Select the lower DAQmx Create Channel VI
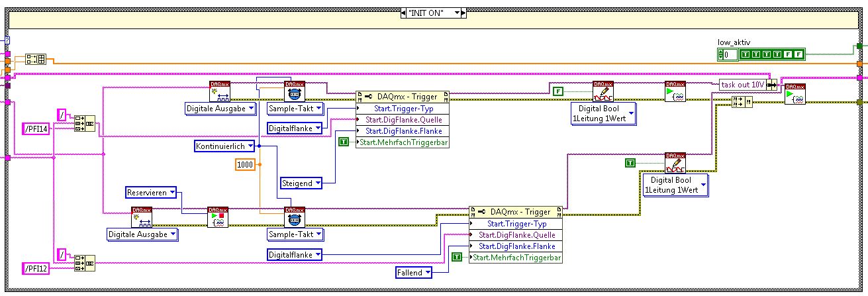 142,217
